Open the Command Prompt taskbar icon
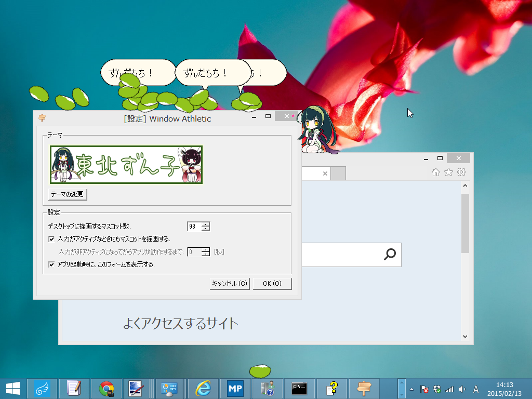 point(299,389)
